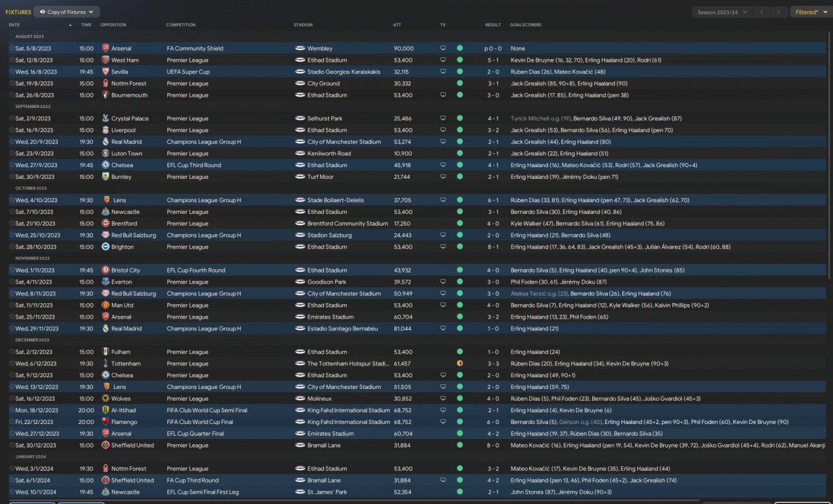Click the FA Community Shield competition link
The width and height of the screenshot is (833, 504).
point(195,48)
